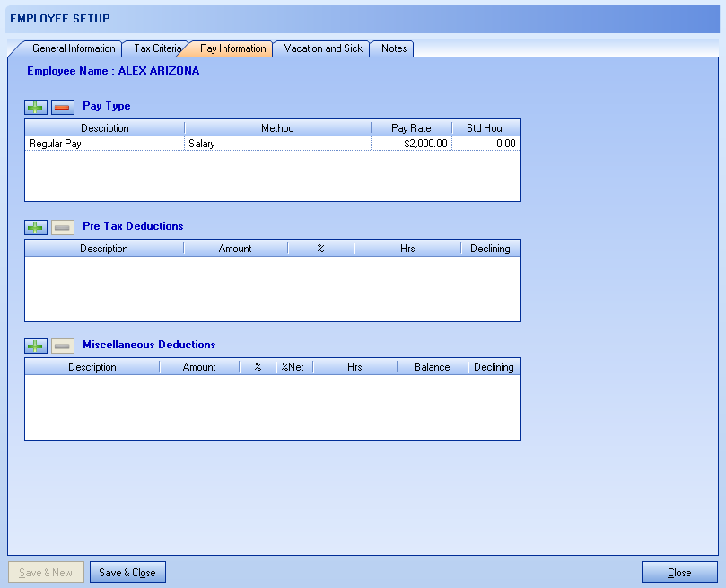
Task: Click the Close button
Action: click(679, 573)
